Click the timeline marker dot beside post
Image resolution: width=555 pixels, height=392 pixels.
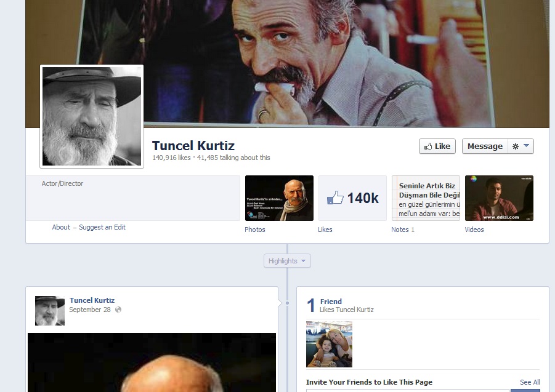287,303
